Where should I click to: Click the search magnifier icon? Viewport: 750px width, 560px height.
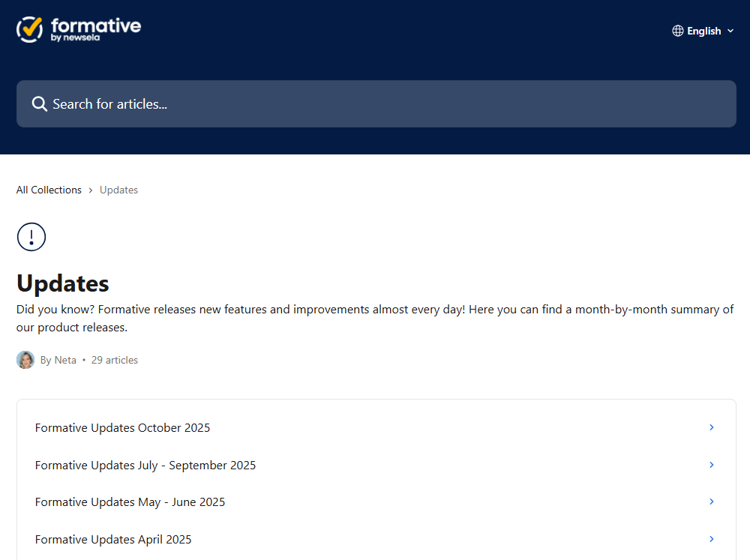pos(39,103)
